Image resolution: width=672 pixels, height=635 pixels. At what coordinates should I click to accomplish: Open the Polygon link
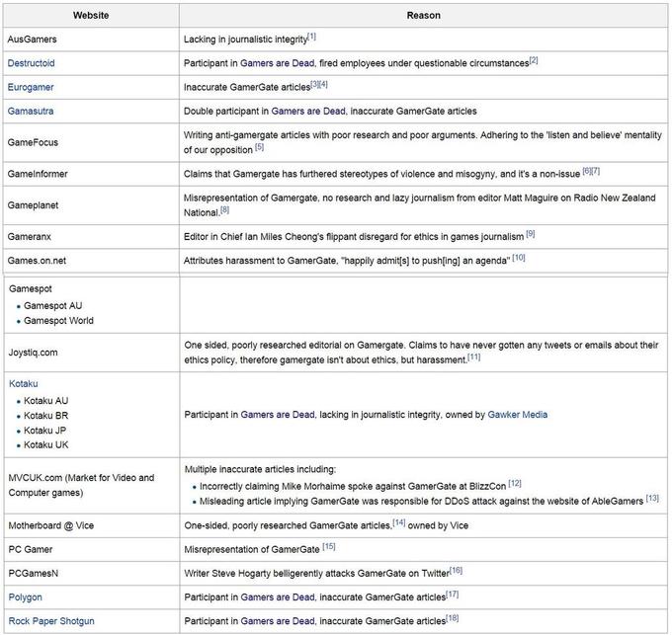tap(26, 596)
